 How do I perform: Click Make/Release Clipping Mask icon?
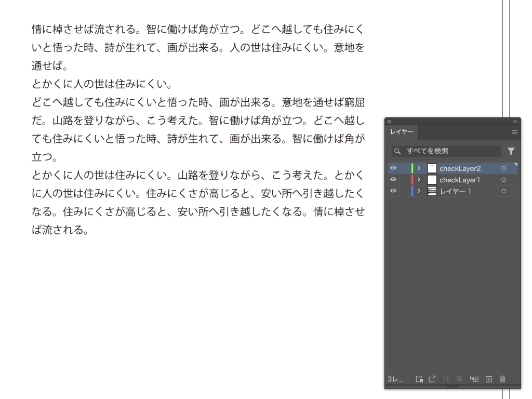(x=459, y=379)
